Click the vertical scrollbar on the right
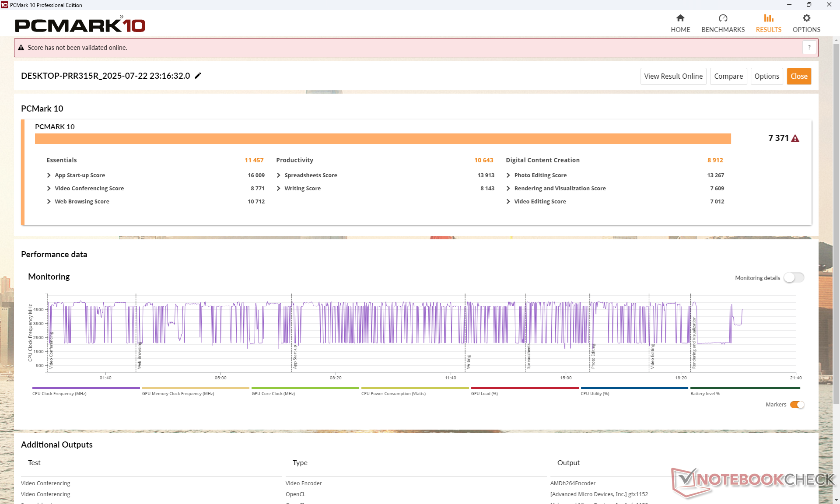 836,219
